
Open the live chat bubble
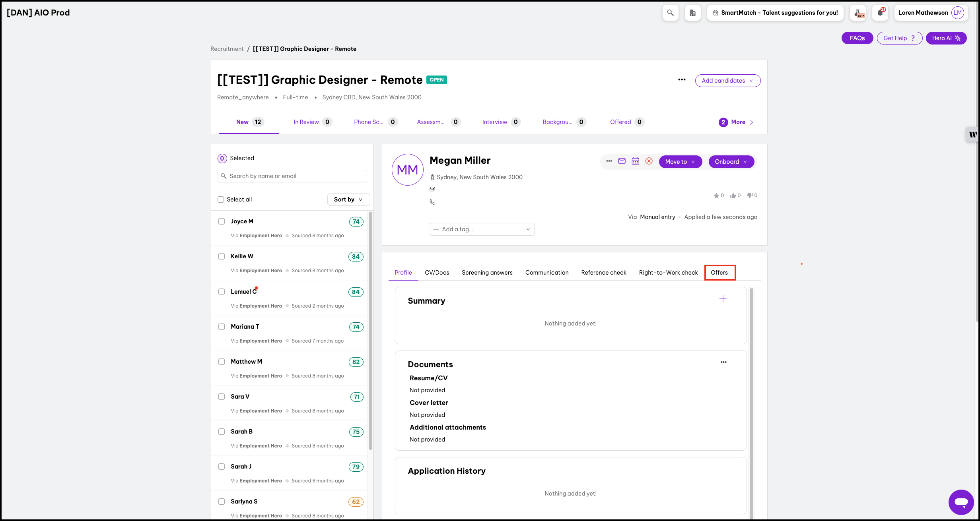tap(961, 502)
